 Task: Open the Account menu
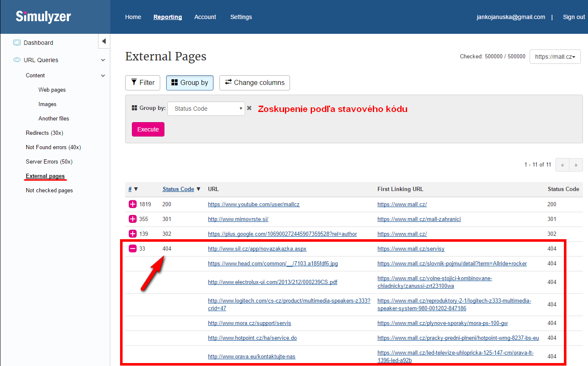coord(205,17)
